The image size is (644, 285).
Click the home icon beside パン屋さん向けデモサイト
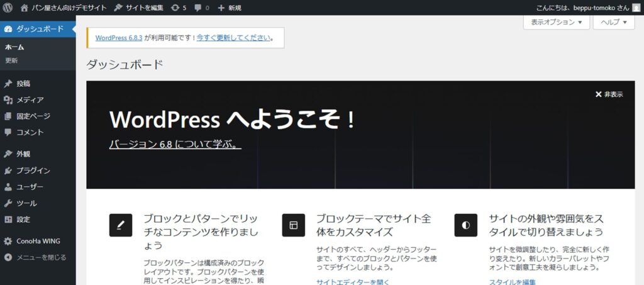click(25, 8)
